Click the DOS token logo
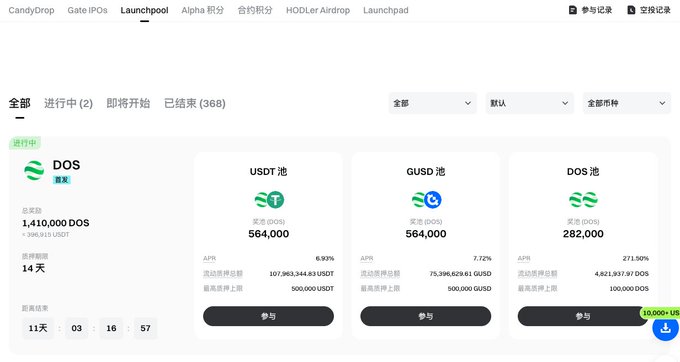The height and width of the screenshot is (362, 680). point(34,170)
